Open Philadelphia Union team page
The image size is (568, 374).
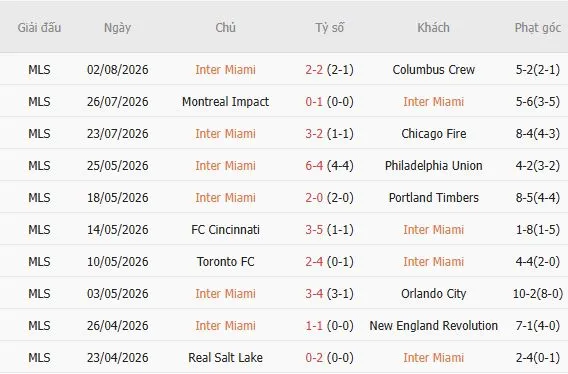point(434,166)
